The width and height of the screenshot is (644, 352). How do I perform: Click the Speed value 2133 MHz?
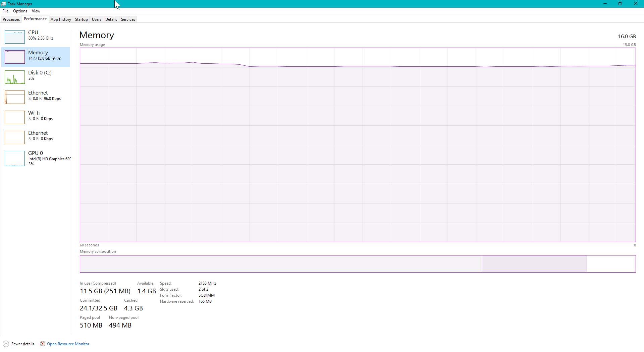(207, 283)
